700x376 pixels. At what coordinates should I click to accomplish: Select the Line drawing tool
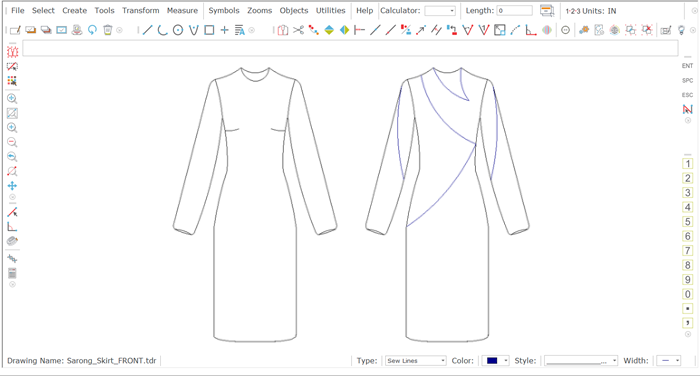click(x=147, y=30)
